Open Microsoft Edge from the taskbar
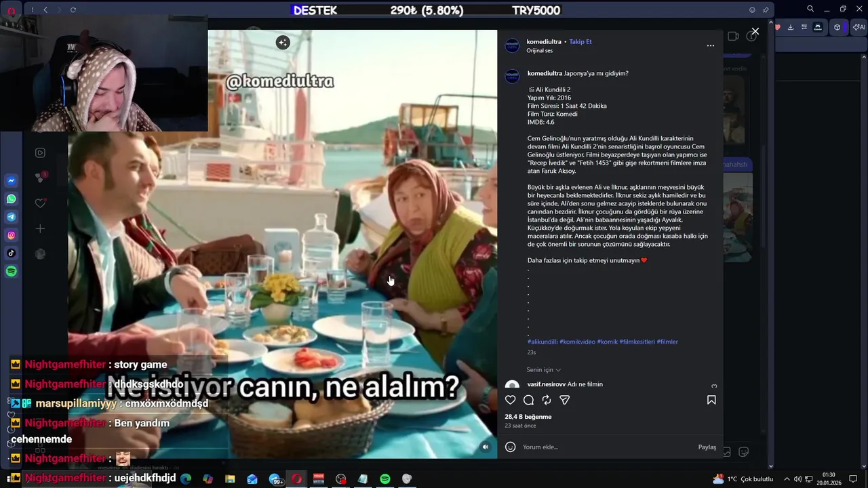Viewport: 868px width, 488px height. click(186, 479)
